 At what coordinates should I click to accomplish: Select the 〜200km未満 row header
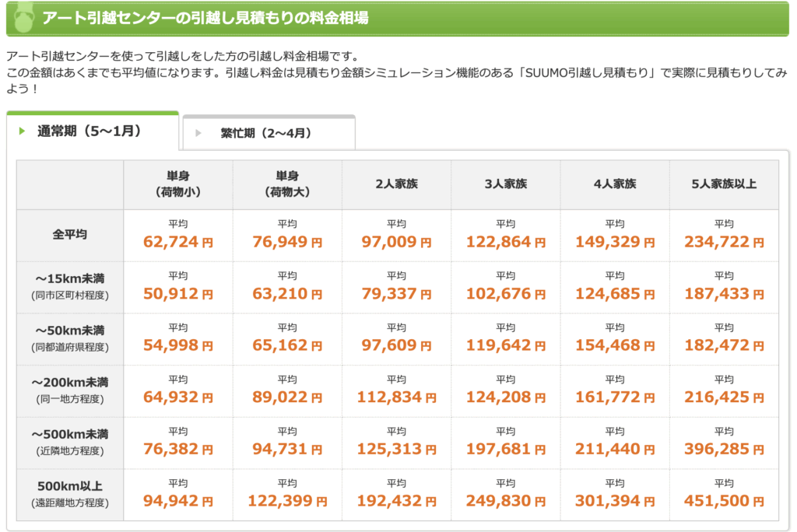(x=70, y=390)
